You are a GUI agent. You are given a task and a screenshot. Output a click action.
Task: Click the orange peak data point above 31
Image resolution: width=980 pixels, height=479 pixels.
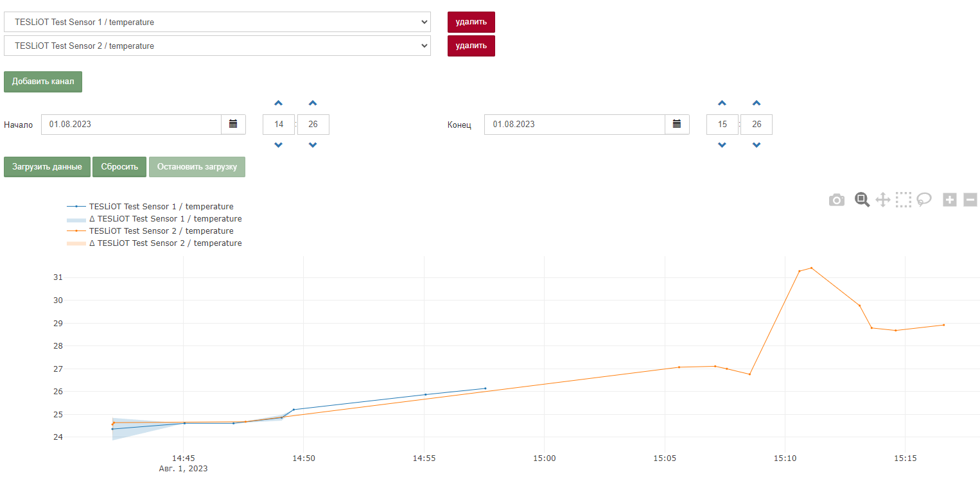pyautogui.click(x=811, y=268)
